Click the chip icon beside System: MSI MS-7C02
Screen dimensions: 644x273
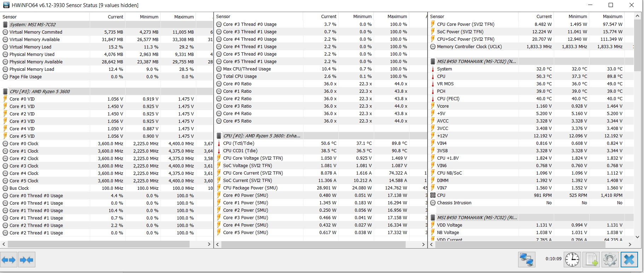[x=5, y=24]
